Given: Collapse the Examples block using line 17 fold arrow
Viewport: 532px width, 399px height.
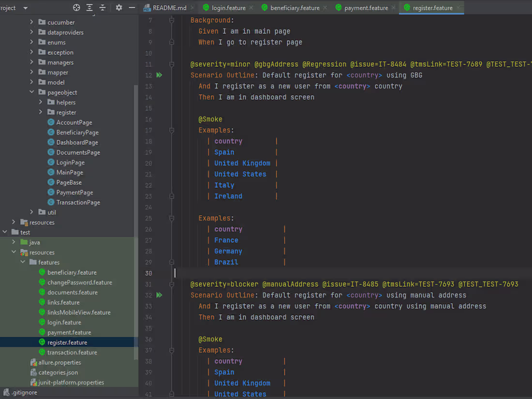Looking at the screenshot, I should click(172, 130).
